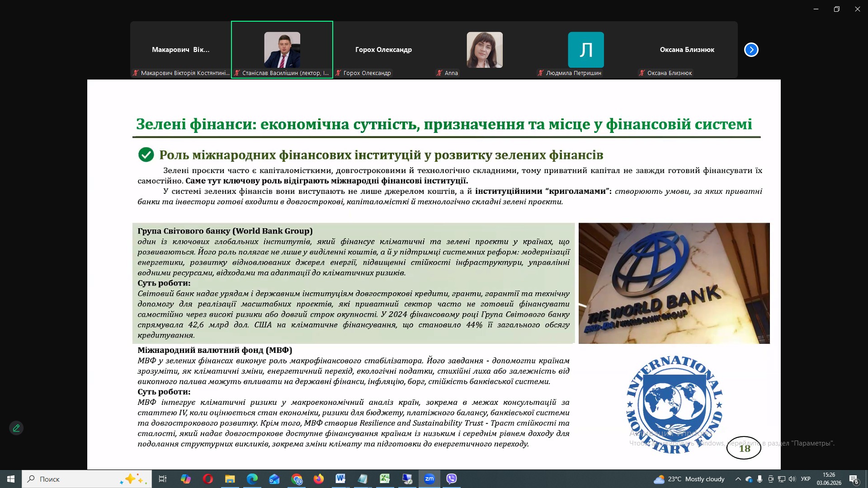The image size is (868, 488).
Task: Launch Copilot from the taskbar
Action: pos(185,479)
